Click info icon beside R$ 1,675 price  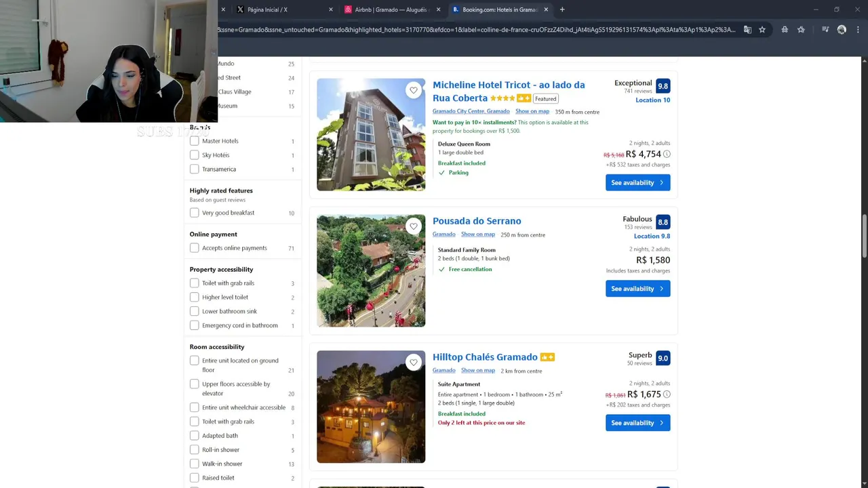tap(667, 394)
